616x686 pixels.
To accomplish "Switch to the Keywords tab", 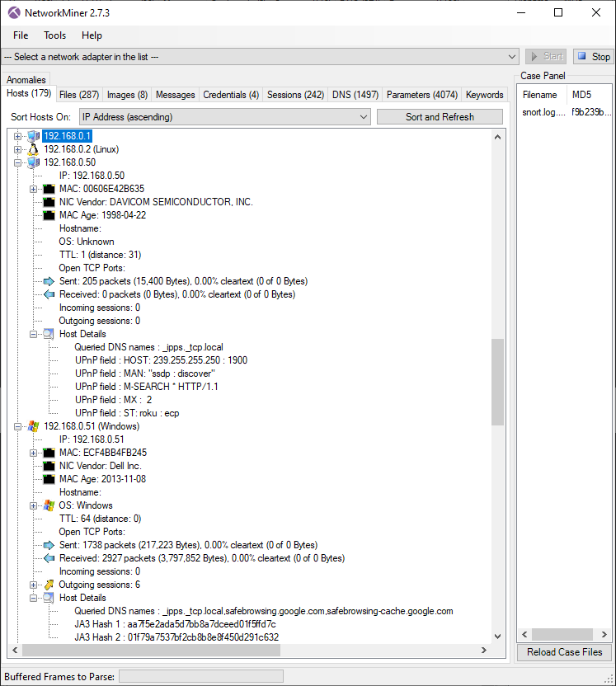I will click(x=484, y=95).
